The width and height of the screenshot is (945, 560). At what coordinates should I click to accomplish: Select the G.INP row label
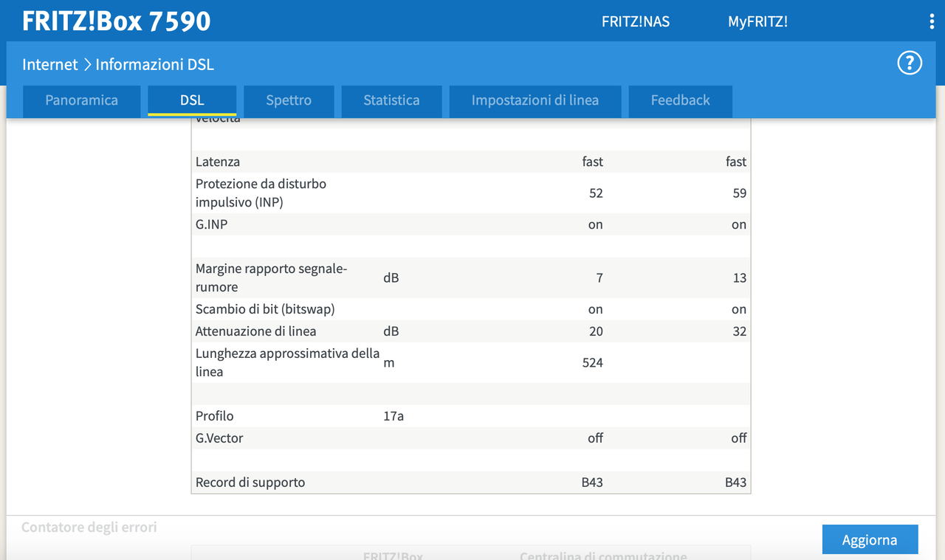coord(211,224)
